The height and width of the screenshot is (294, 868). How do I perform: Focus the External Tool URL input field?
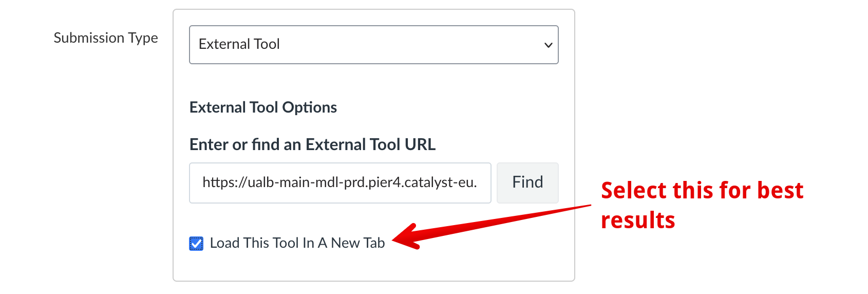pyautogui.click(x=340, y=182)
